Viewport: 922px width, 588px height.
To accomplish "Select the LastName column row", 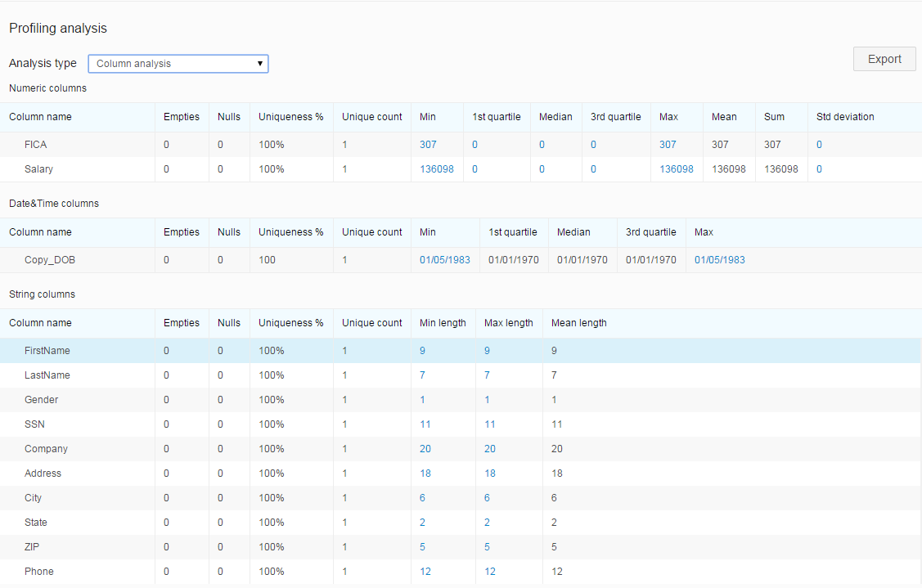I will [47, 375].
